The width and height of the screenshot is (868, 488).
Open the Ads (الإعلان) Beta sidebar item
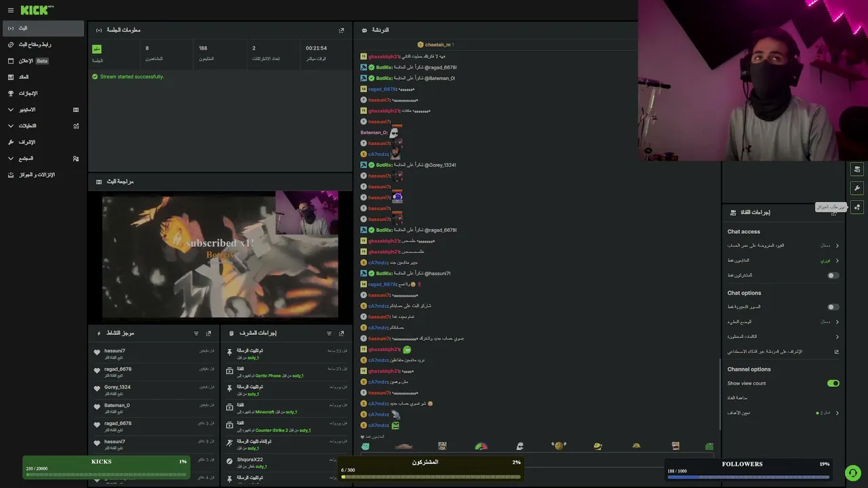(43, 61)
